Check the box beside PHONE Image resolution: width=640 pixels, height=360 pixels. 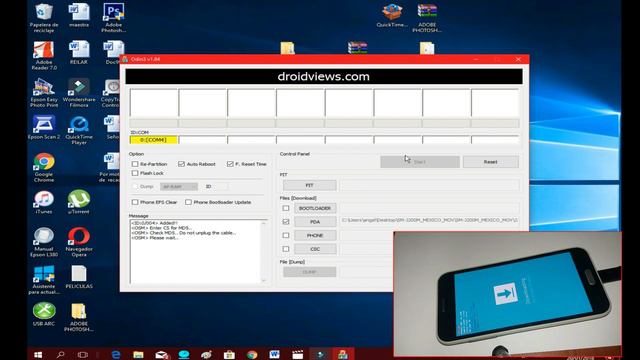click(x=286, y=236)
